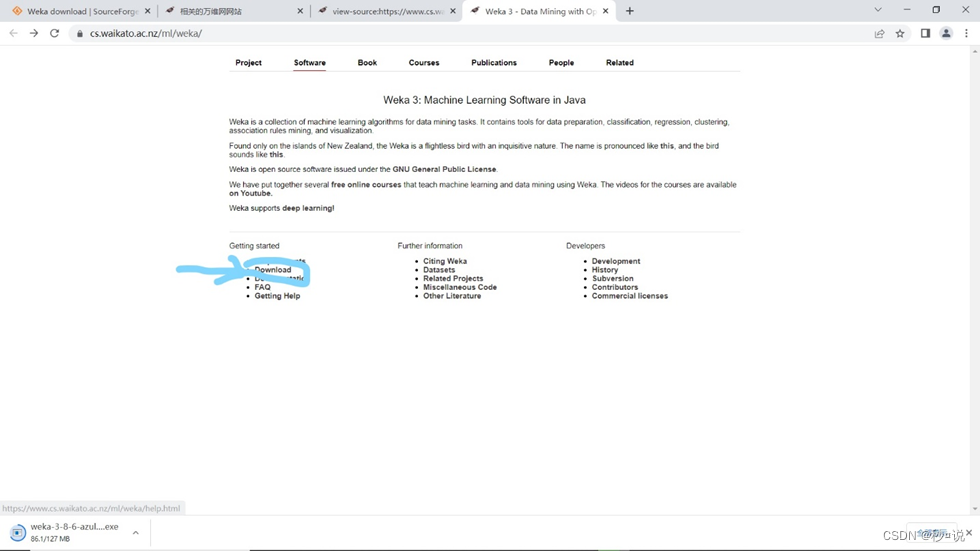Go back with the browser back arrow

[13, 33]
